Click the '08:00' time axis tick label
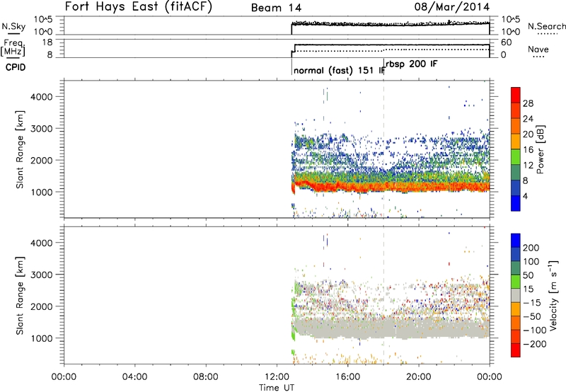 click(x=206, y=377)
